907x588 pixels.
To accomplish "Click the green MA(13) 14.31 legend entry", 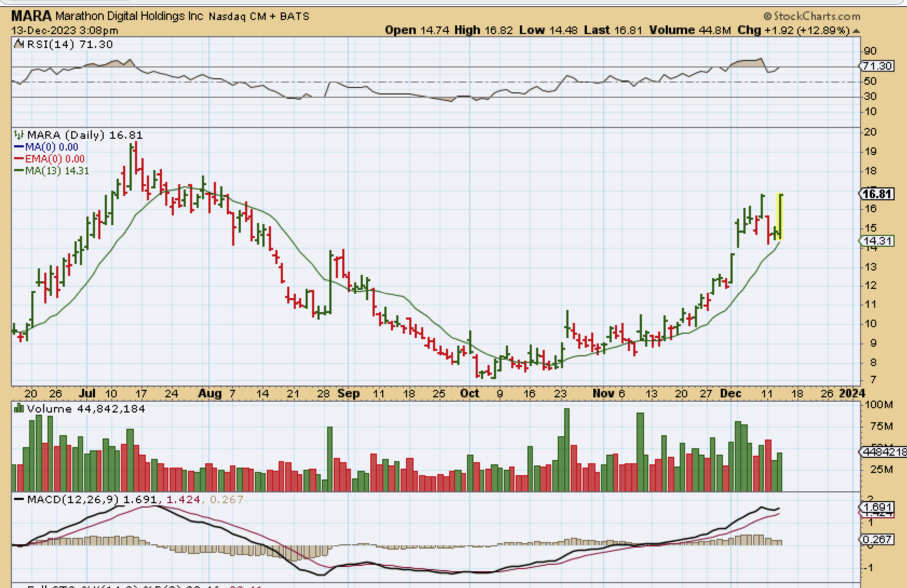I will 51,171.
